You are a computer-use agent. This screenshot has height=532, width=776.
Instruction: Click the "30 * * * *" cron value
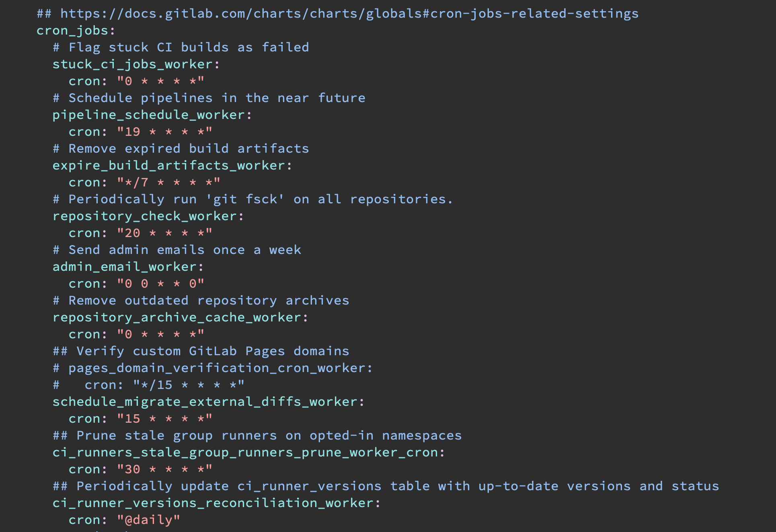(x=164, y=469)
